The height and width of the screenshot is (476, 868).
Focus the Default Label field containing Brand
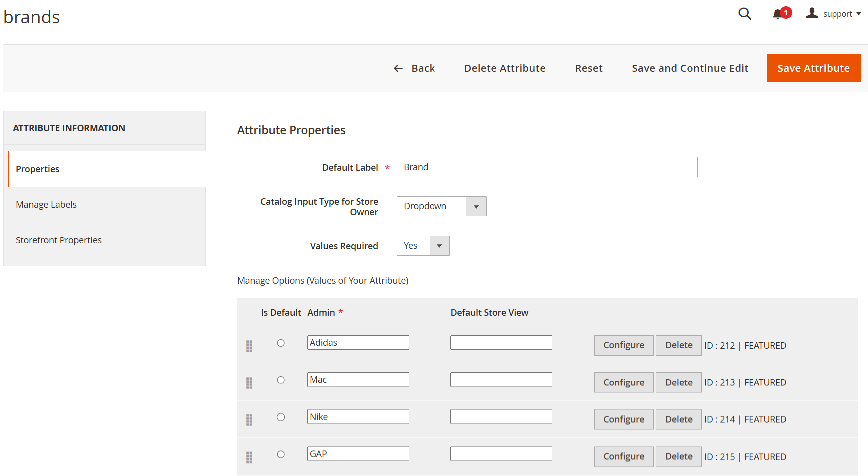(x=547, y=167)
